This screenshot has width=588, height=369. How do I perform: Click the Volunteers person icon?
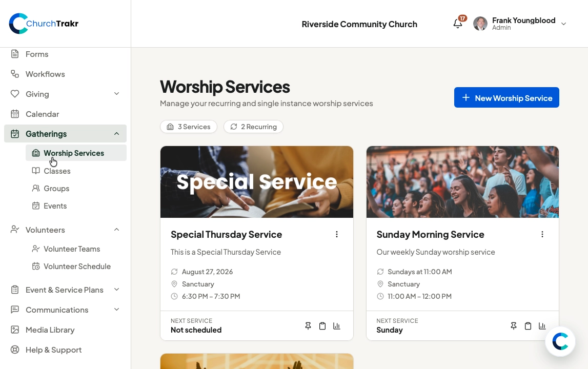pos(15,230)
